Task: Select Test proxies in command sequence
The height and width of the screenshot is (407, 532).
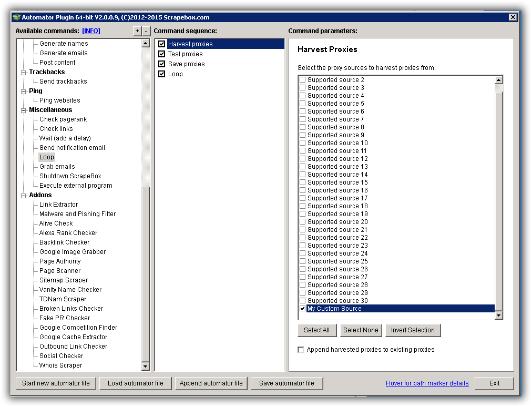Action: coord(185,54)
